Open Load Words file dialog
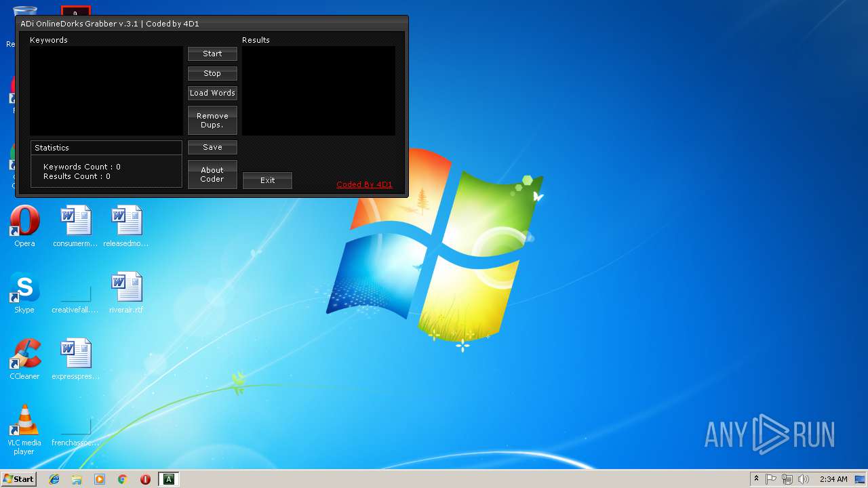This screenshot has height=488, width=868. coord(212,93)
